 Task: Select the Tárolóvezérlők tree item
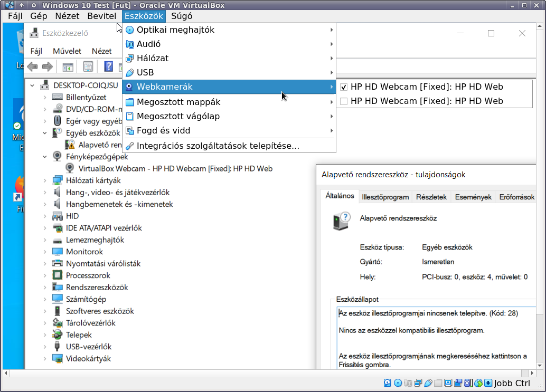coord(90,323)
